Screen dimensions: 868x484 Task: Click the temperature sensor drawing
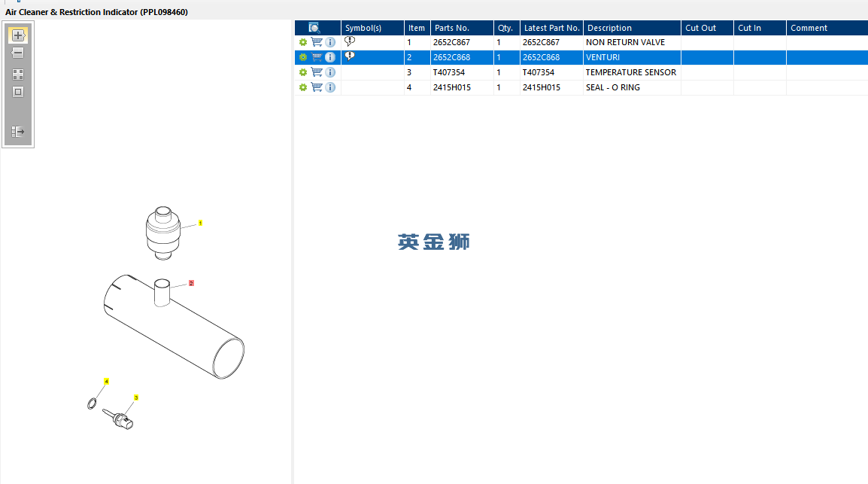(118, 418)
